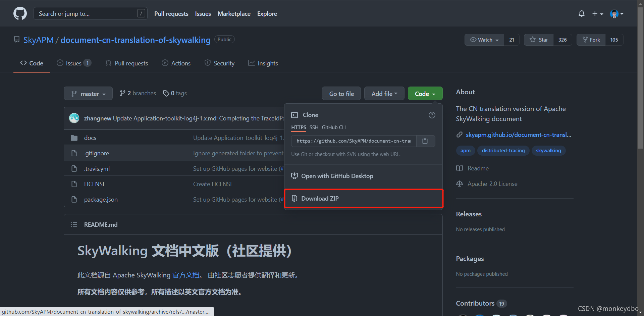Click the file icon beside LICENSE

click(x=74, y=184)
